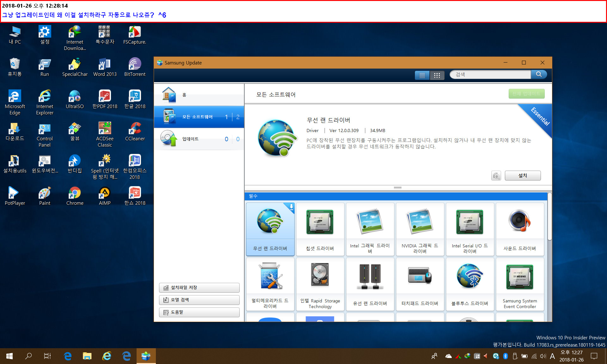The image size is (607, 364).
Task: Select the 블루투스 드라이버 tile
Action: coord(470,284)
